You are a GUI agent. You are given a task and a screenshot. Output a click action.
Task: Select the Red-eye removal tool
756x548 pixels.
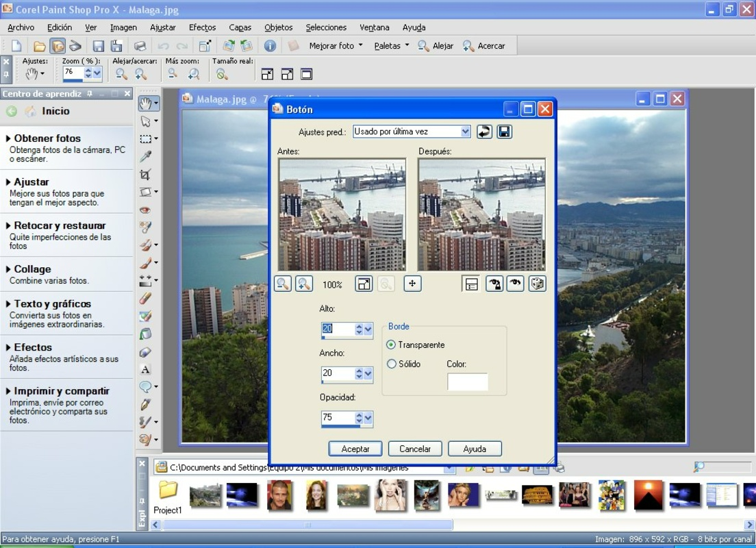point(145,210)
